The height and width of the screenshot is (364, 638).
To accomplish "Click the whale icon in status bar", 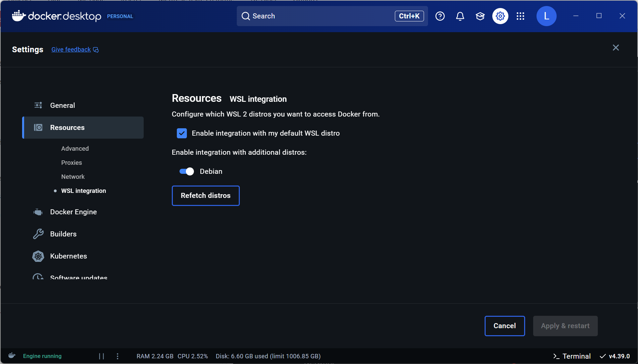I will click(12, 356).
